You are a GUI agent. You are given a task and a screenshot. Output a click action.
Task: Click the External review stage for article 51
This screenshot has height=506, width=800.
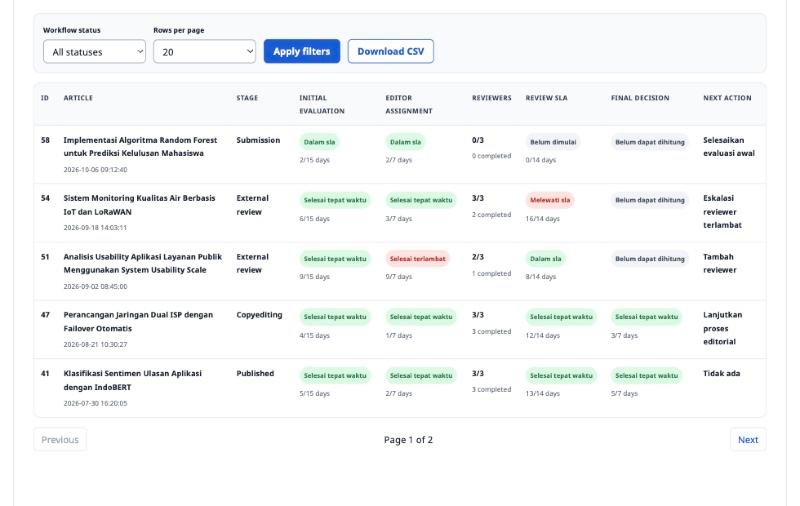point(253,263)
